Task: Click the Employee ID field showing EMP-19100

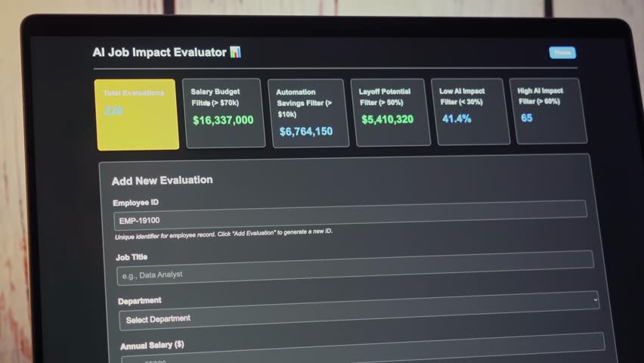Action: tap(350, 216)
